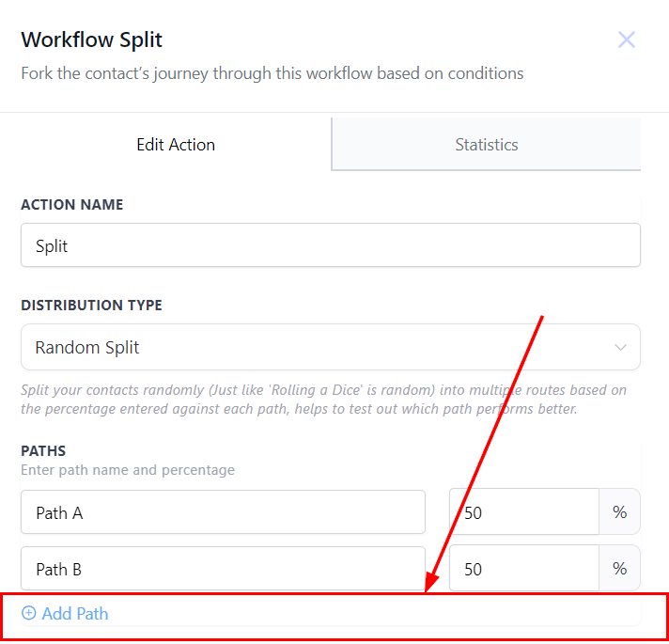Open the Statistics tab
The width and height of the screenshot is (669, 644).
pyautogui.click(x=487, y=145)
